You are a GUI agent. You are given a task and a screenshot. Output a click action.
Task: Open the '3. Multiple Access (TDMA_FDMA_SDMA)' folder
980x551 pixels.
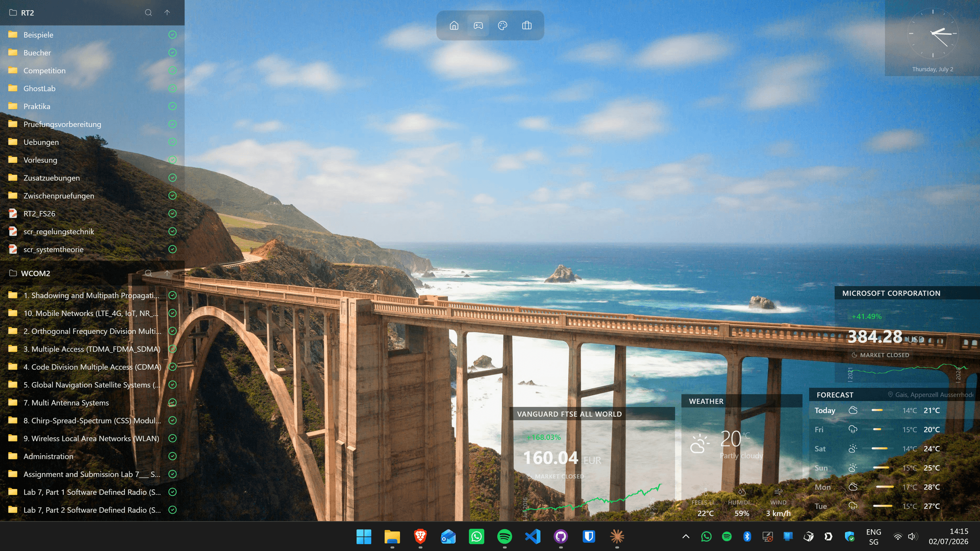coord(92,349)
